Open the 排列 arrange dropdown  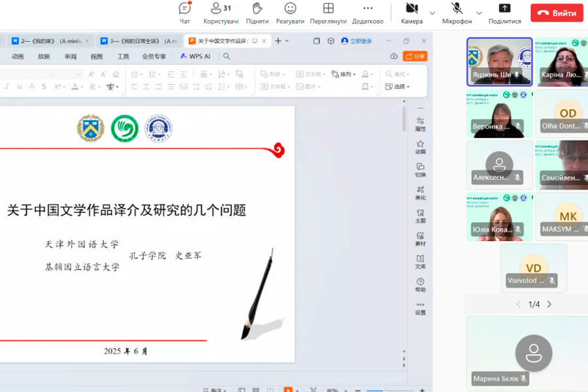click(x=344, y=74)
